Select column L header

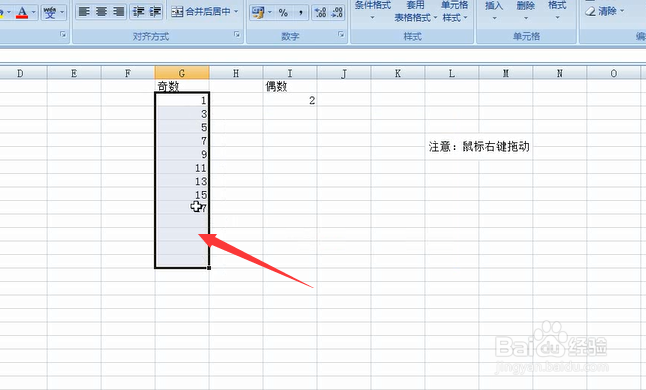[452, 73]
